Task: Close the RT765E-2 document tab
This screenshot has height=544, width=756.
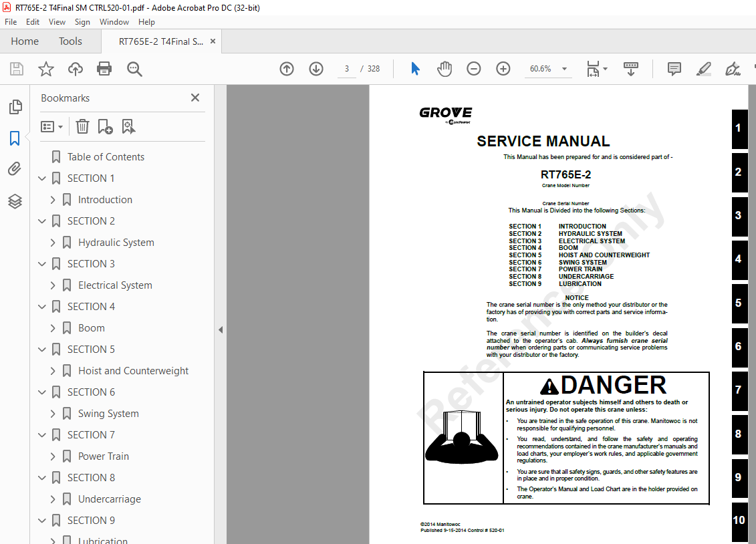Action: [213, 41]
